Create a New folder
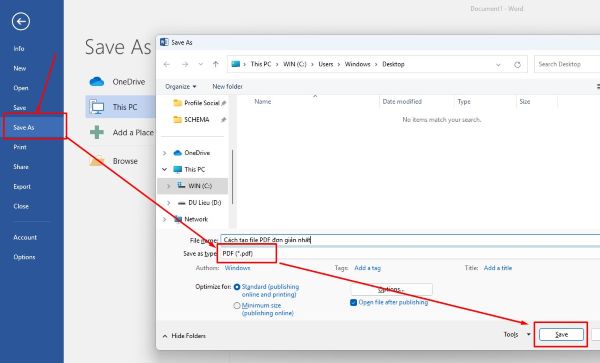The image size is (600, 363). pyautogui.click(x=227, y=86)
